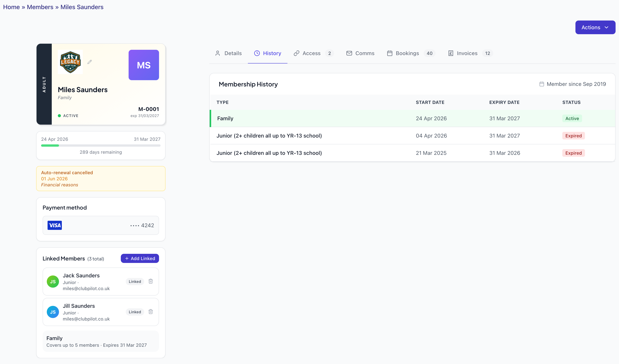The height and width of the screenshot is (364, 619).
Task: Click the ACTIVE status on member card
Action: tap(68, 116)
